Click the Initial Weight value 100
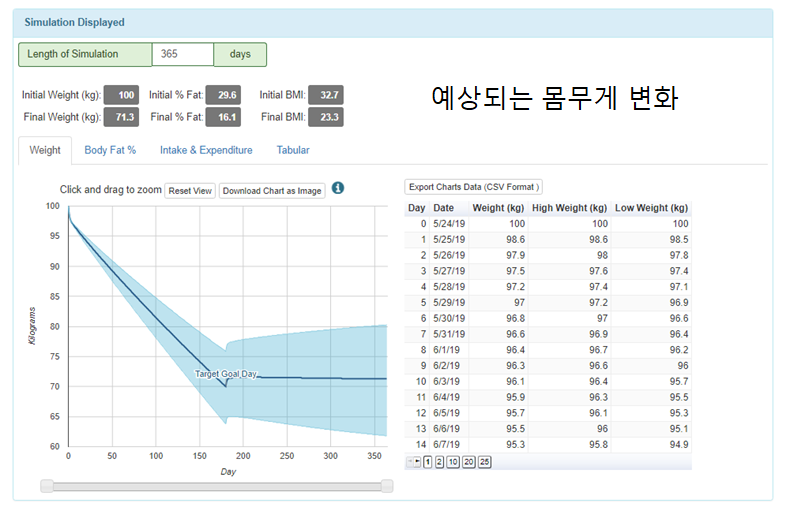This screenshot has width=786, height=517. (x=121, y=95)
